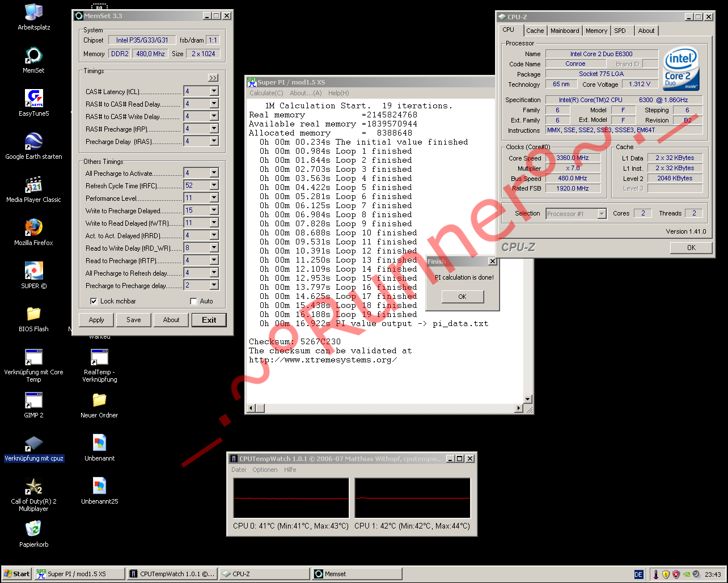Click the red shield tray icon
The width and height of the screenshot is (728, 583).
(x=676, y=574)
